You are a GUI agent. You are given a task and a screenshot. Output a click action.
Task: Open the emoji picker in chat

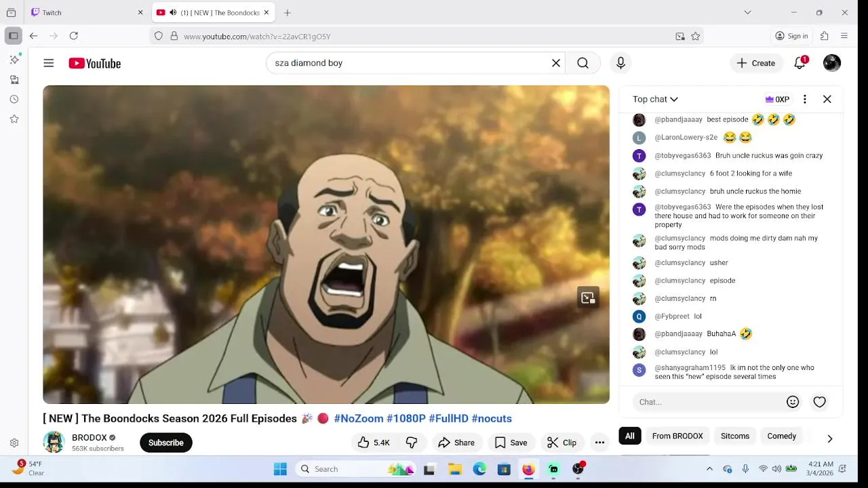click(x=793, y=402)
